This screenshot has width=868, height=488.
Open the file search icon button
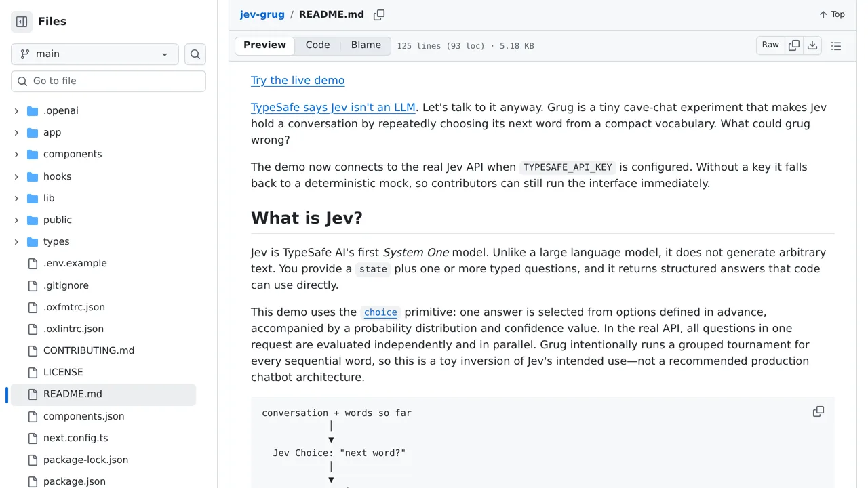(195, 54)
